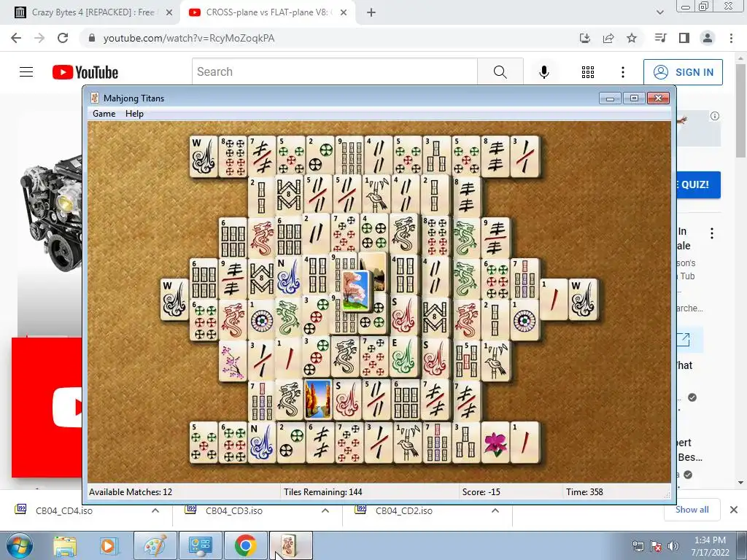Click the YouTube search magnifier button
The image size is (747, 560).
click(500, 72)
